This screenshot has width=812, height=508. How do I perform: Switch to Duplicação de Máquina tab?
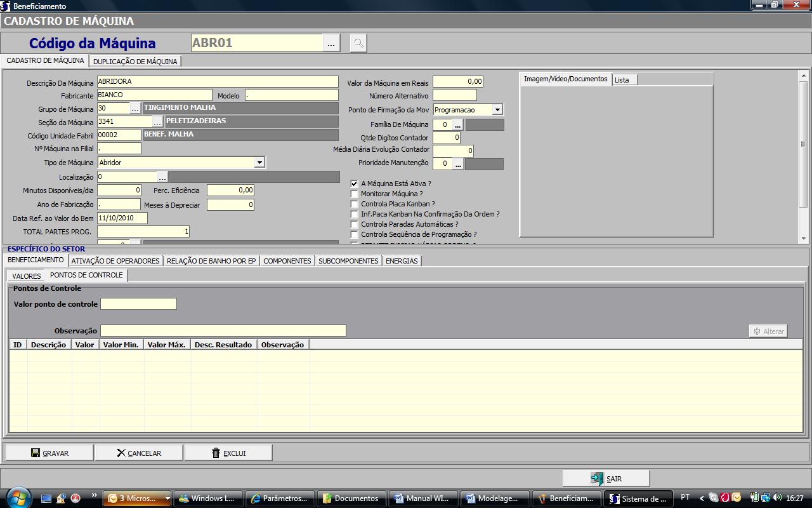[135, 62]
